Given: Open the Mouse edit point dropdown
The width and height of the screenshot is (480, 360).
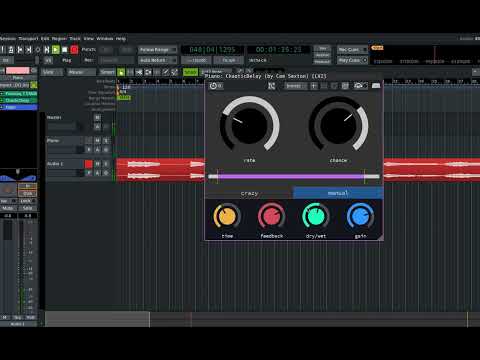Looking at the screenshot, I should point(81,72).
